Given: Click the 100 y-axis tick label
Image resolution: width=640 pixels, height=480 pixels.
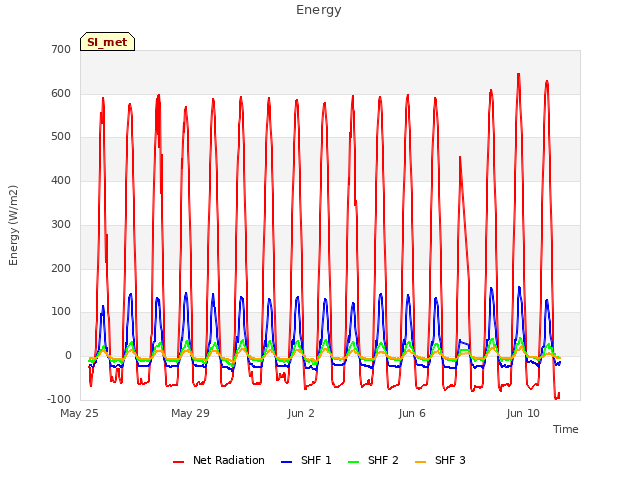Looking at the screenshot, I should (x=61, y=312).
